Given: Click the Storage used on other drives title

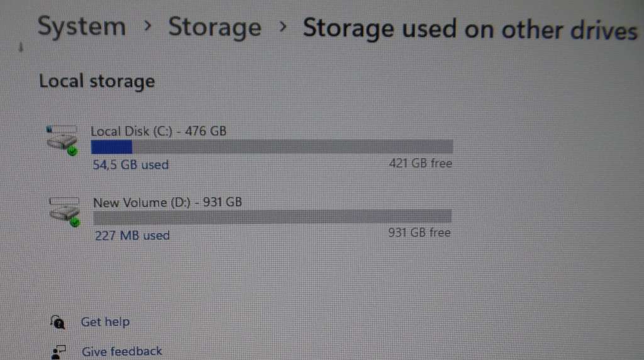Looking at the screenshot, I should coord(470,29).
